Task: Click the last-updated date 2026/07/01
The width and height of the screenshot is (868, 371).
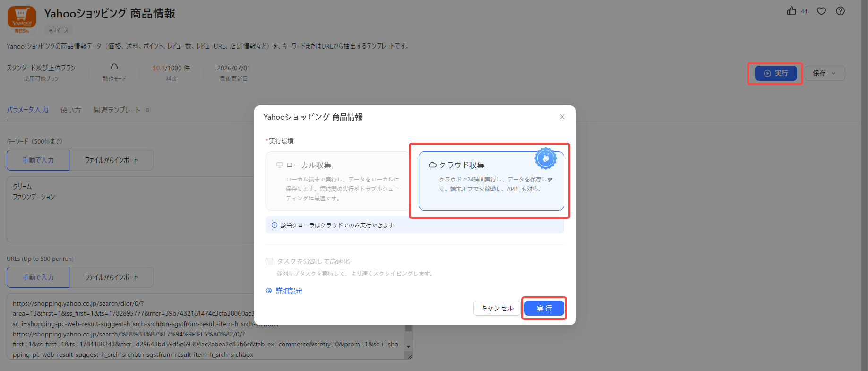Action: click(234, 68)
